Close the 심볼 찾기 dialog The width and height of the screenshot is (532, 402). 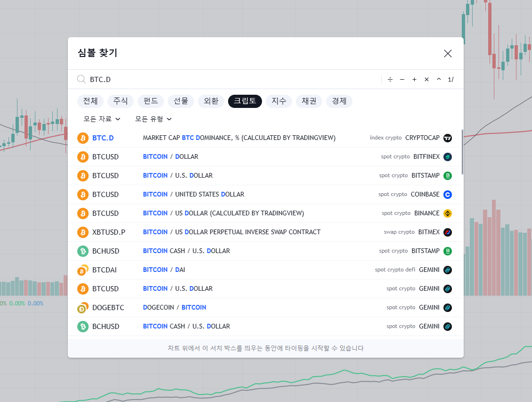point(448,53)
